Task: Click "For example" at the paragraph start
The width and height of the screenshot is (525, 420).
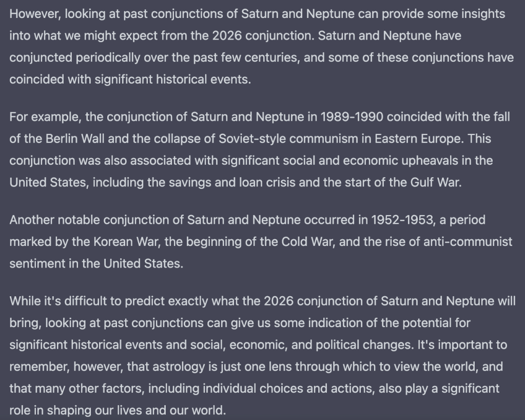Action: (x=44, y=117)
